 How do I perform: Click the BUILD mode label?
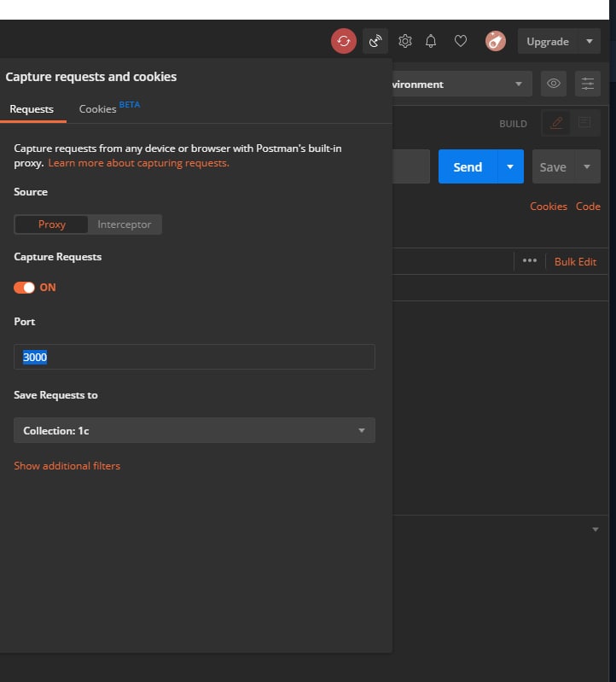513,124
